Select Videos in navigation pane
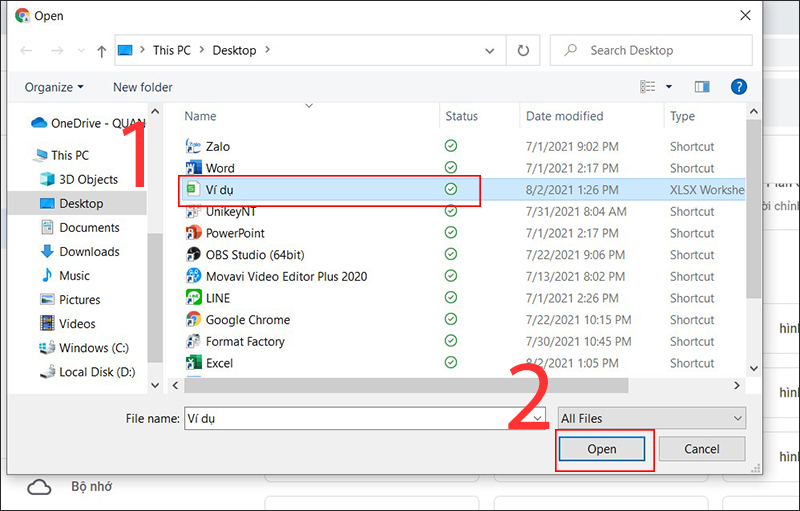This screenshot has width=800, height=511. (77, 323)
